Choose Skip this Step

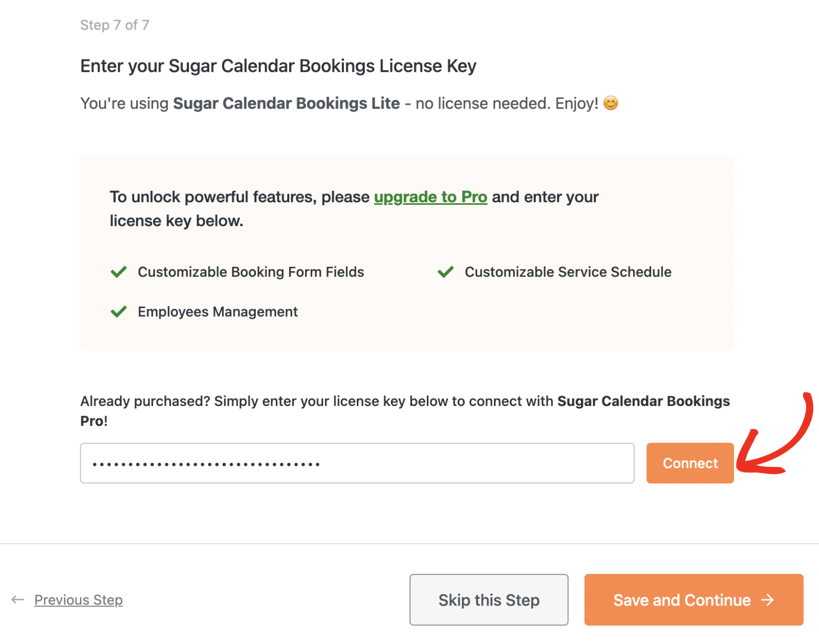(x=488, y=599)
